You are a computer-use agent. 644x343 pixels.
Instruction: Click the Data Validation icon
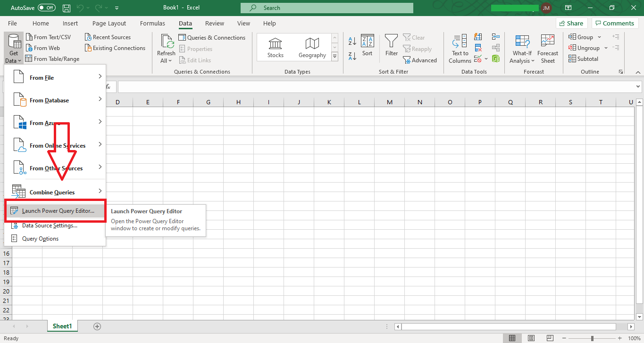pos(478,59)
